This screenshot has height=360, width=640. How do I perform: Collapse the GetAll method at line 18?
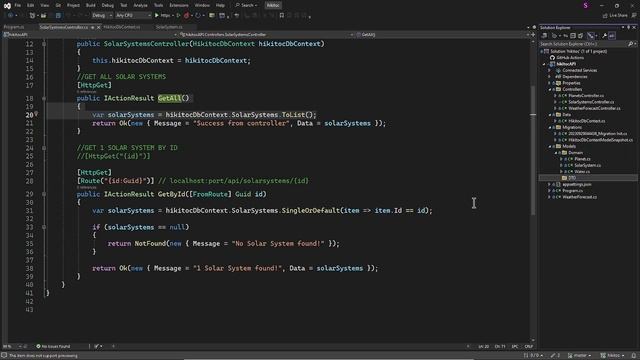(x=44, y=98)
